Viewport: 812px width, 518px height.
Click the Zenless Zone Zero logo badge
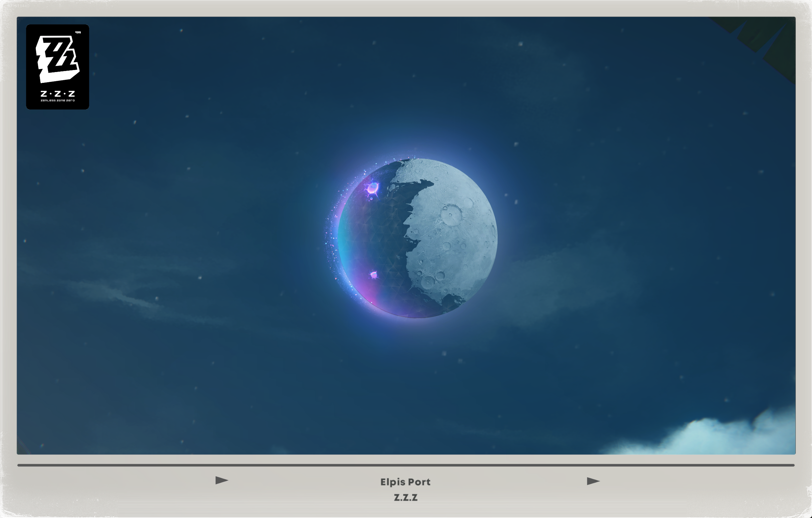coord(57,67)
